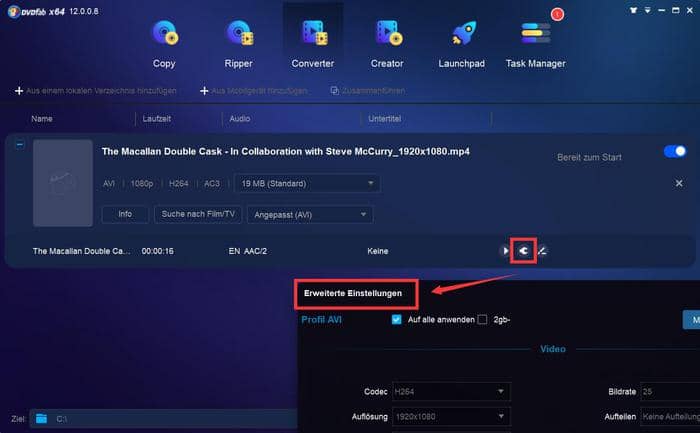The height and width of the screenshot is (433, 700).
Task: Click the Laufzeit column header
Action: click(157, 119)
